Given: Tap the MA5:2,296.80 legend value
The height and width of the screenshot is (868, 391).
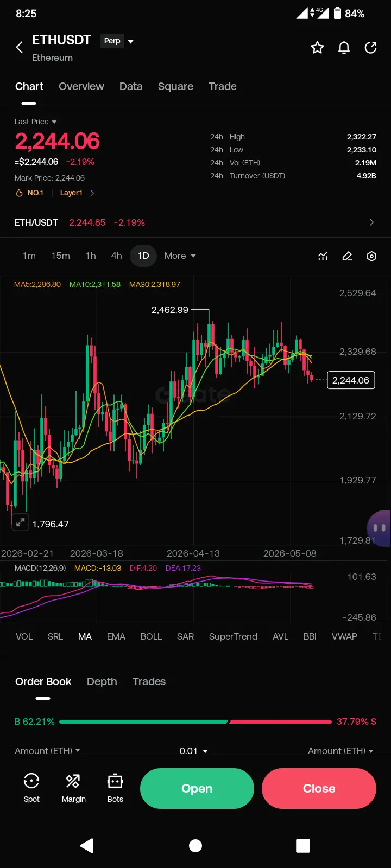Looking at the screenshot, I should pyautogui.click(x=37, y=284).
